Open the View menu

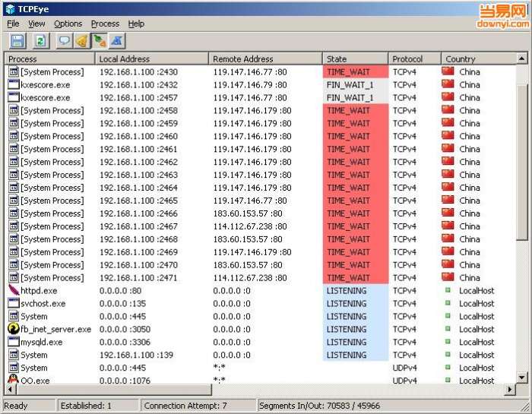coord(36,24)
